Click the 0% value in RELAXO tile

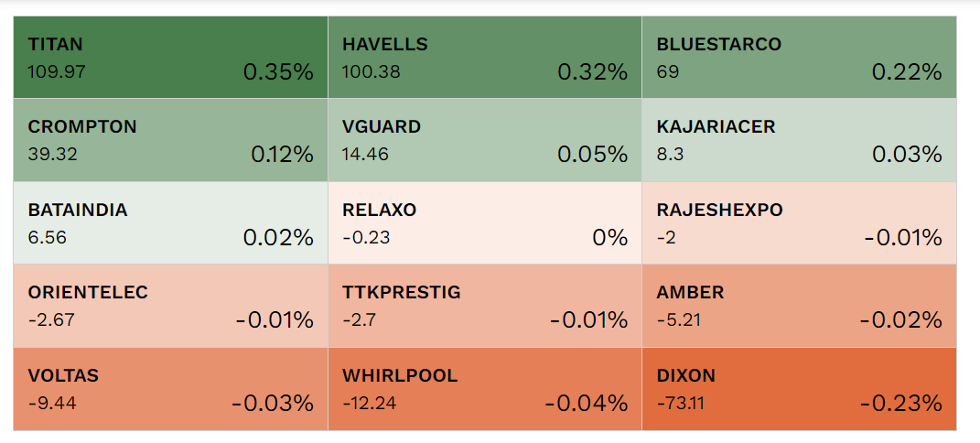click(x=609, y=238)
